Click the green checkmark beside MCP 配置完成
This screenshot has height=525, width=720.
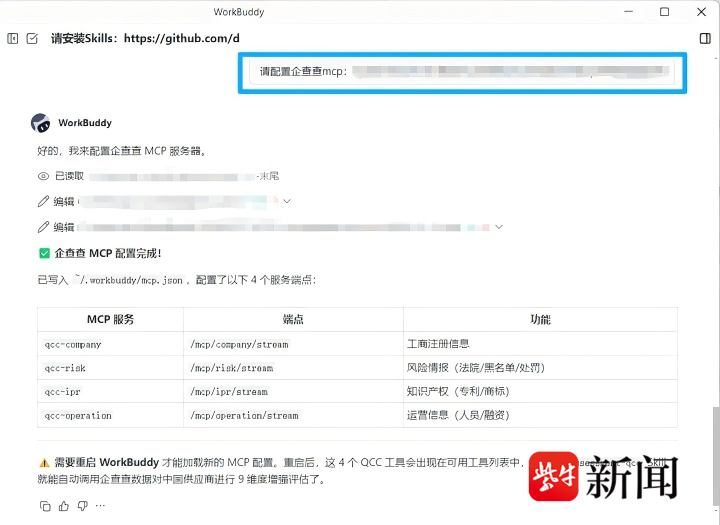tap(44, 254)
